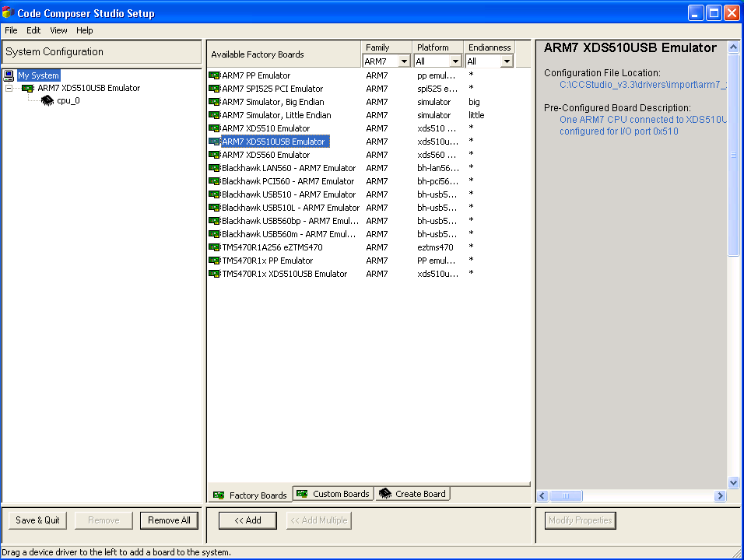This screenshot has width=744, height=560.
Task: Click the description panel's vertical scrollbar thumb
Action: pos(733,155)
